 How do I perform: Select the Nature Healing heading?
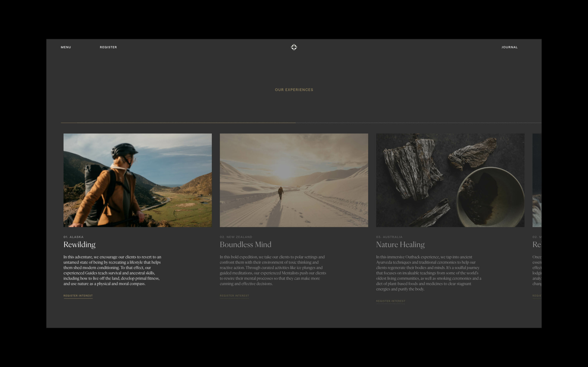400,244
